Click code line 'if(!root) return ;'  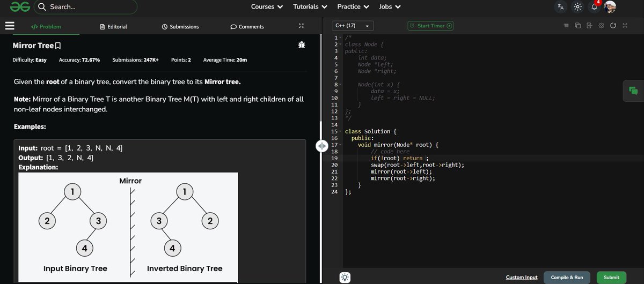tap(399, 158)
